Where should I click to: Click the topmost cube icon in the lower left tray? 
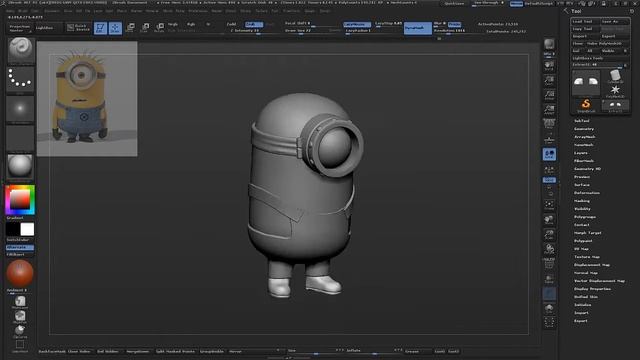(x=20, y=302)
